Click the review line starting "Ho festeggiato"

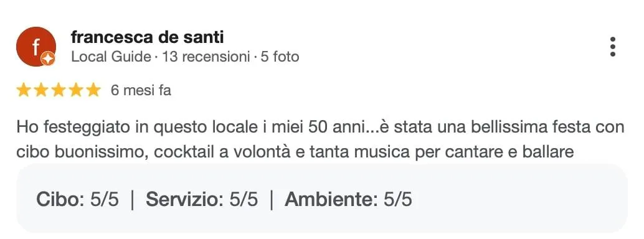320,128
